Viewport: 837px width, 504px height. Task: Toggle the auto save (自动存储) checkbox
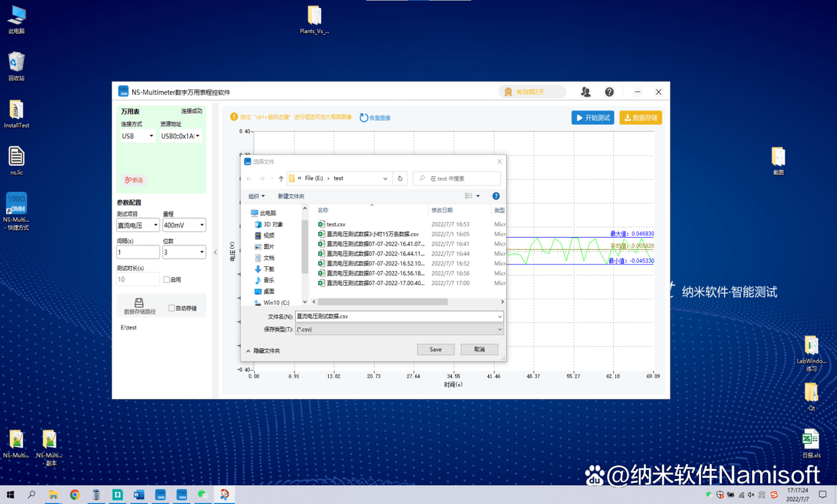(x=172, y=308)
